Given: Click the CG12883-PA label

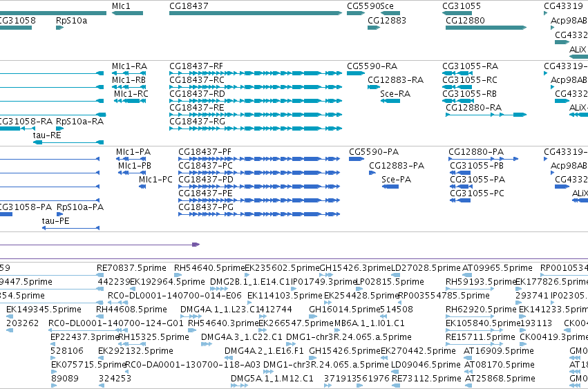Looking at the screenshot, I should [x=397, y=167].
